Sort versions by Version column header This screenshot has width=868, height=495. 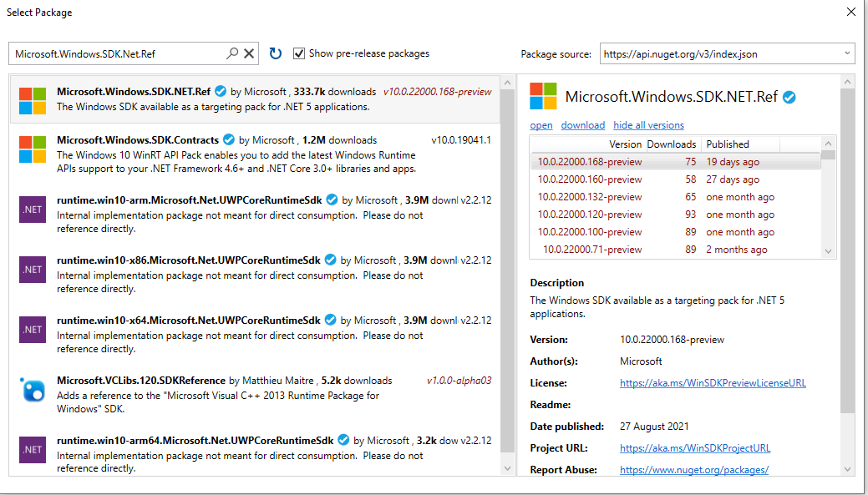pos(587,144)
